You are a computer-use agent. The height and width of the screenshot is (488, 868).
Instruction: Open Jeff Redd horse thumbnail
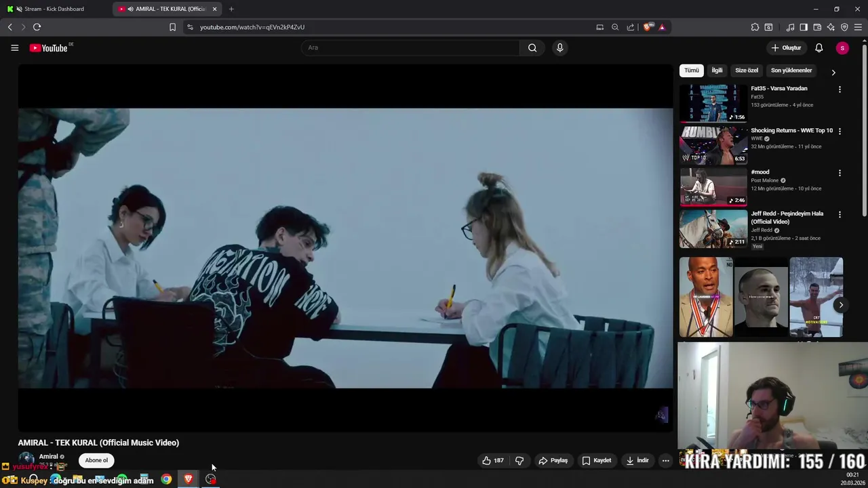713,228
